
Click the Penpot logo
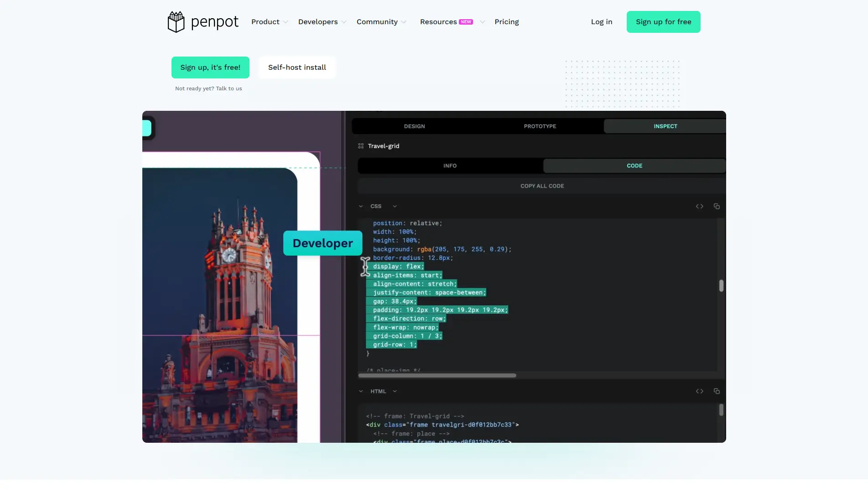[x=203, y=22]
